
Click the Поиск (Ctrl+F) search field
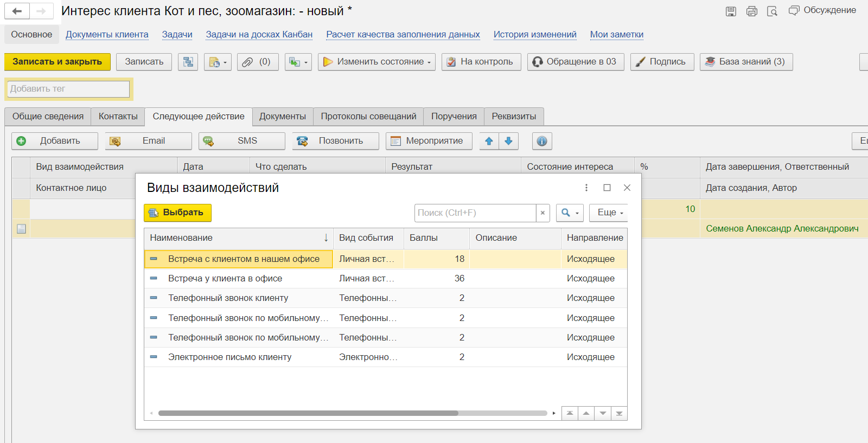[x=475, y=213]
